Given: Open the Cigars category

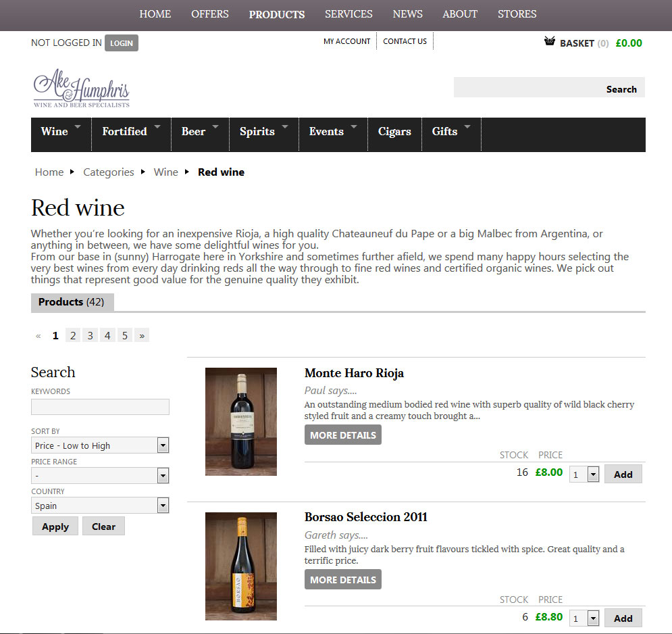Looking at the screenshot, I should point(394,131).
